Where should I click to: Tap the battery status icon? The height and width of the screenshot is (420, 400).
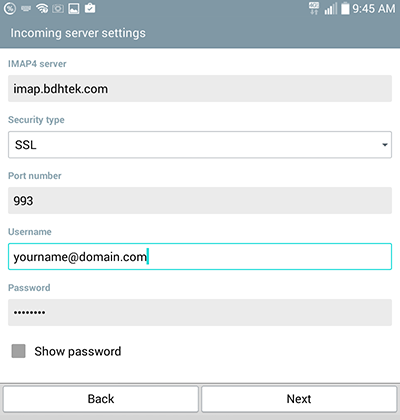pyautogui.click(x=345, y=8)
